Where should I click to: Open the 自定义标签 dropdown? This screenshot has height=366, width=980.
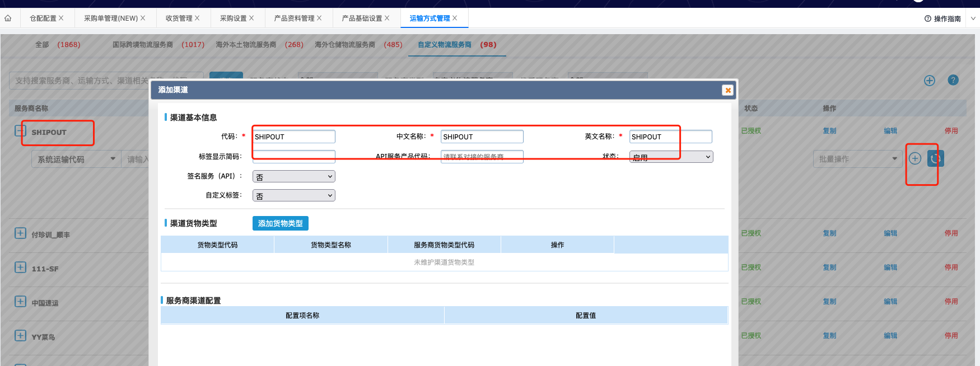coord(294,195)
